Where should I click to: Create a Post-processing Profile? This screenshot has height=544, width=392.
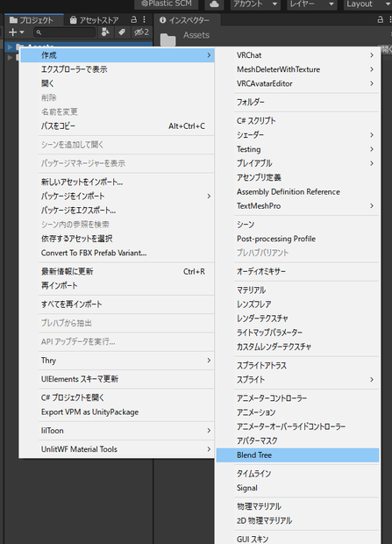297,239
